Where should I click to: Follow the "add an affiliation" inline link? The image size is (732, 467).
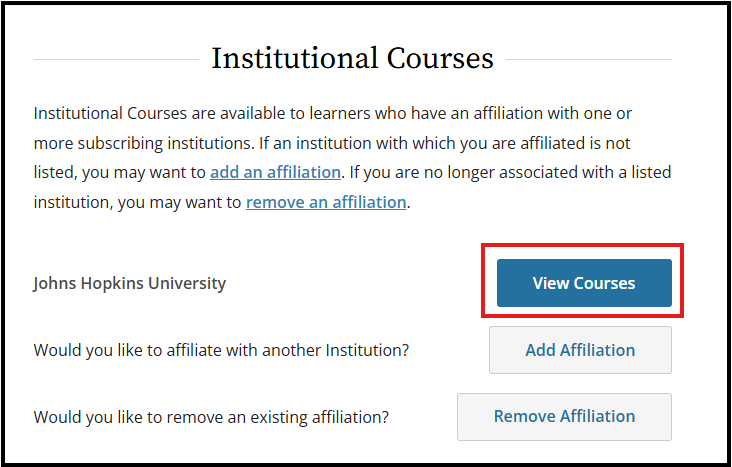pyautogui.click(x=275, y=172)
